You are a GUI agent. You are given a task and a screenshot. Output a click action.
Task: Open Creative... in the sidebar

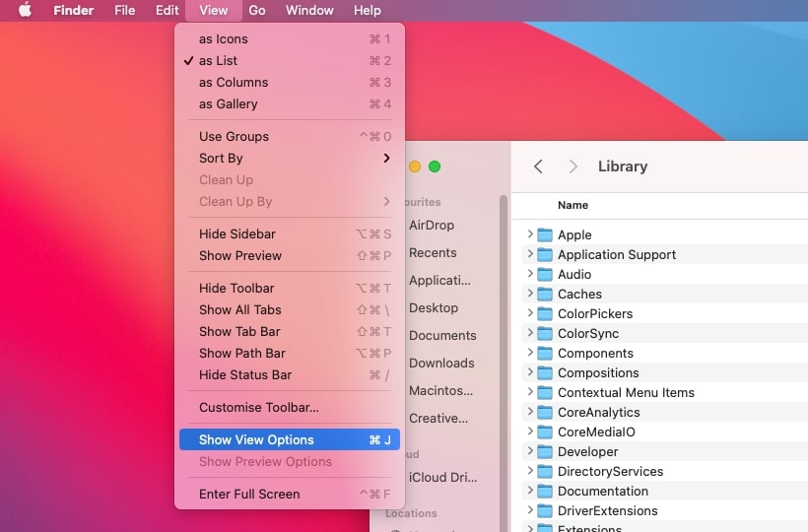coord(438,418)
